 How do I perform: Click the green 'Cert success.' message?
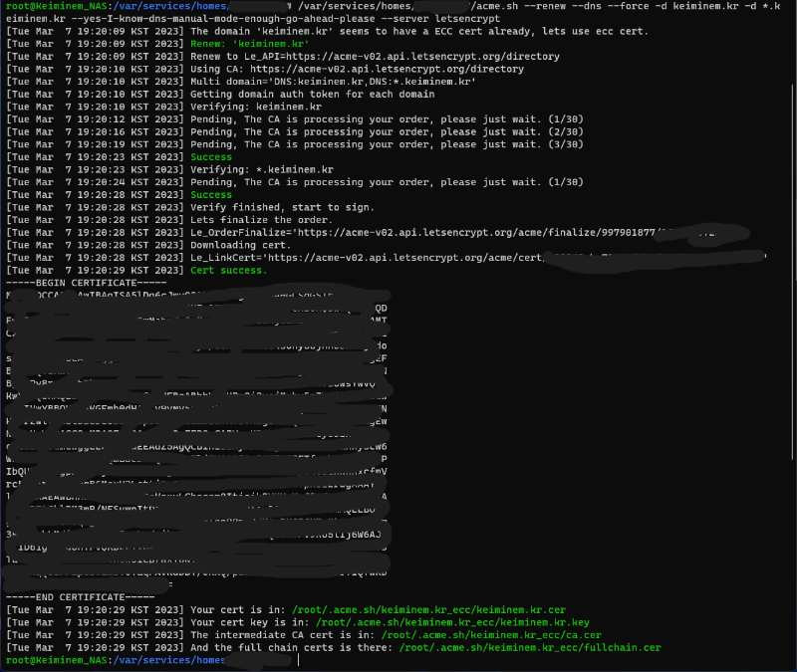click(x=228, y=270)
